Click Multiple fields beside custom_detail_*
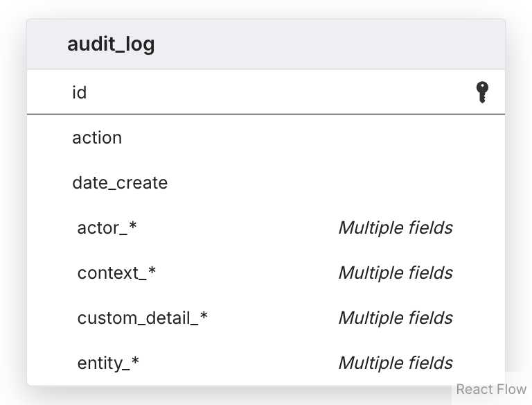 click(395, 318)
